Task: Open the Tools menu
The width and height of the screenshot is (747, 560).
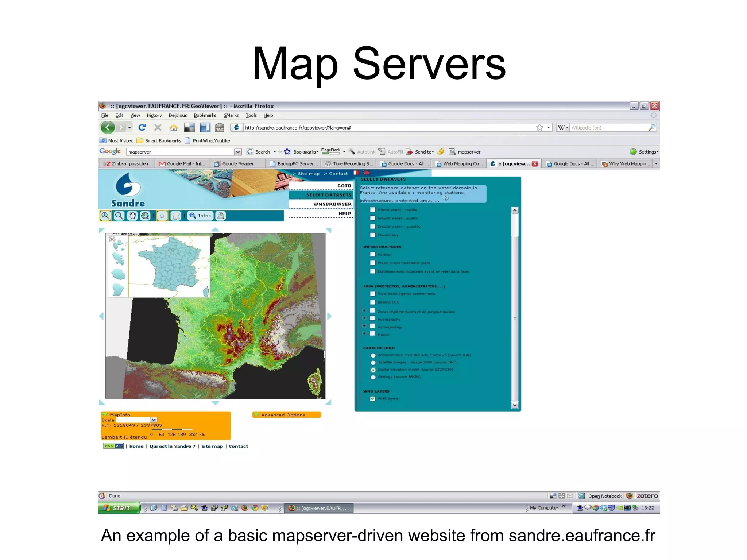Action: tap(251, 115)
